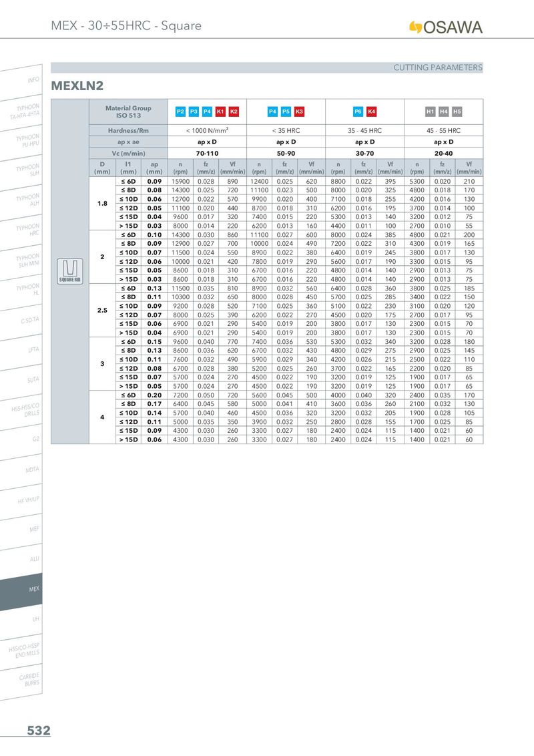
Task: Click page number 532
Action: [39, 731]
